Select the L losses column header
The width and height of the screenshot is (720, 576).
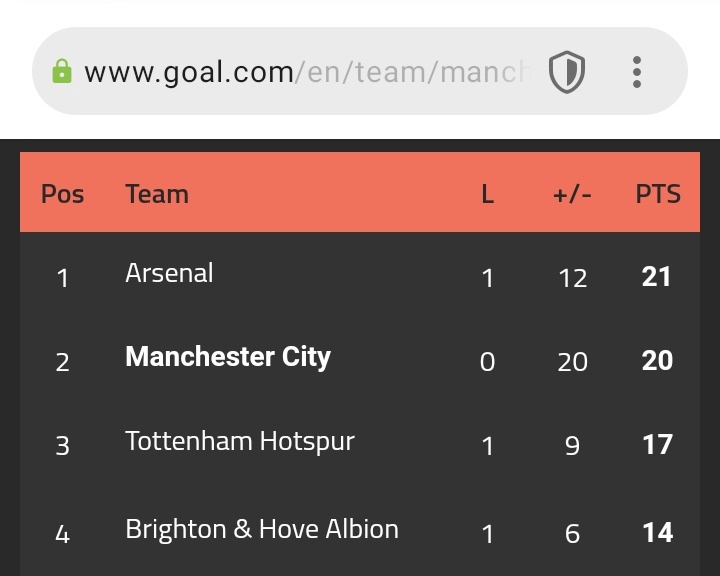point(488,194)
